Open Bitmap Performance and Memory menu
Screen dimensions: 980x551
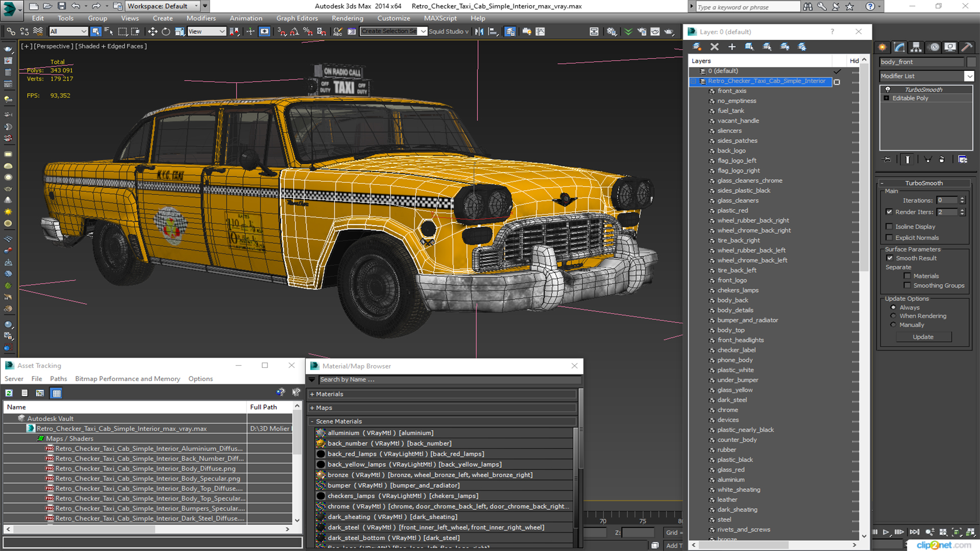[128, 379]
